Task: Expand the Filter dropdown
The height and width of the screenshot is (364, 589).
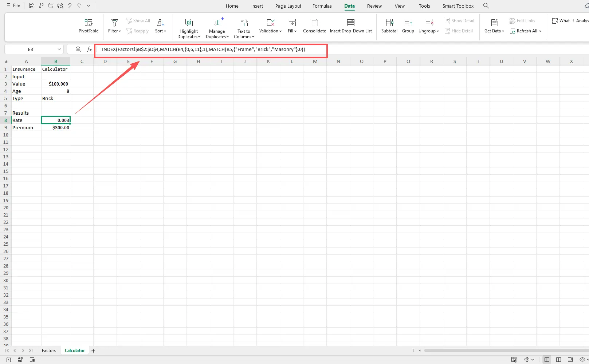Action: (114, 31)
